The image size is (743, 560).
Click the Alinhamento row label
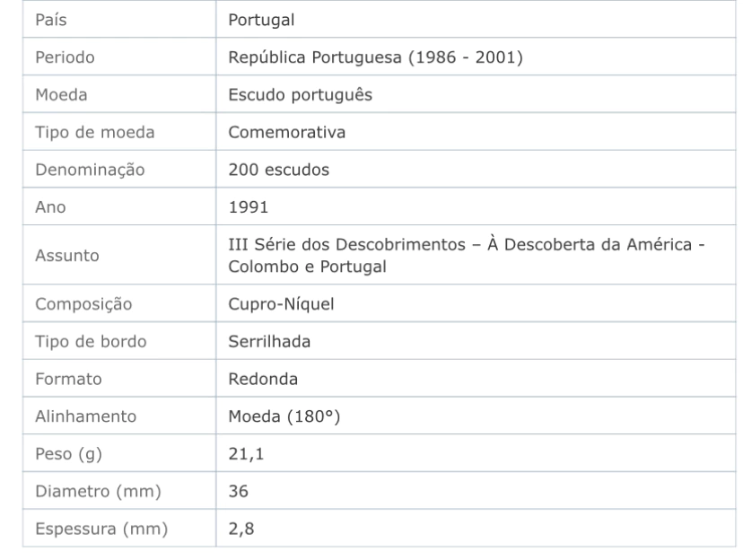pyautogui.click(x=85, y=416)
